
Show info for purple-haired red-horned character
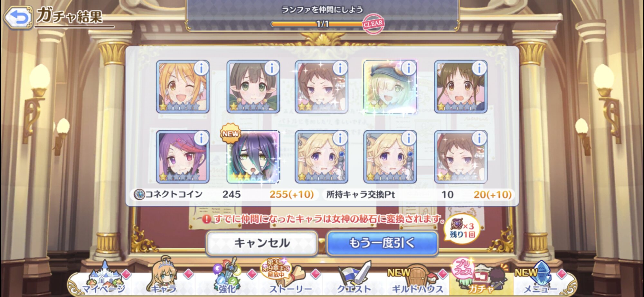click(201, 139)
